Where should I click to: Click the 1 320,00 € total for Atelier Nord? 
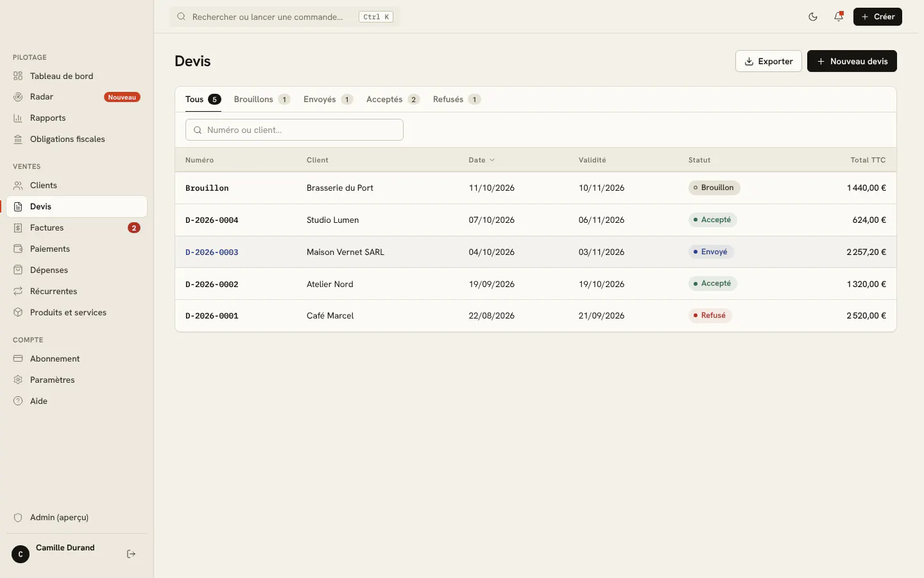pos(866,284)
